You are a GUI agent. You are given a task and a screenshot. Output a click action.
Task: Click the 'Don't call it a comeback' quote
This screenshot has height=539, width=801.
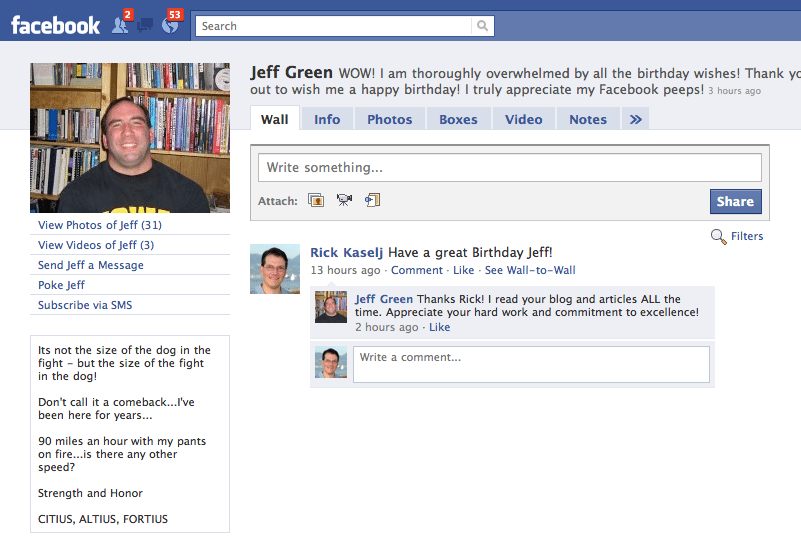click(116, 409)
